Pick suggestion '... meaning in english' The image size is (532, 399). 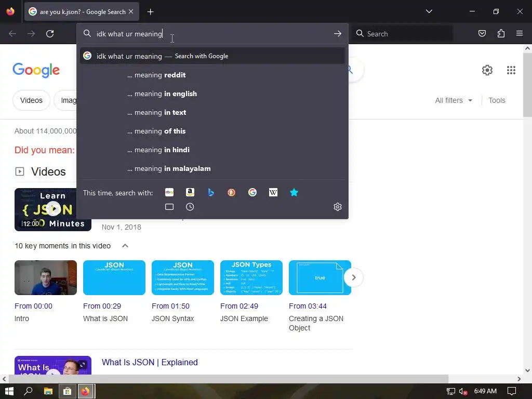(212, 94)
